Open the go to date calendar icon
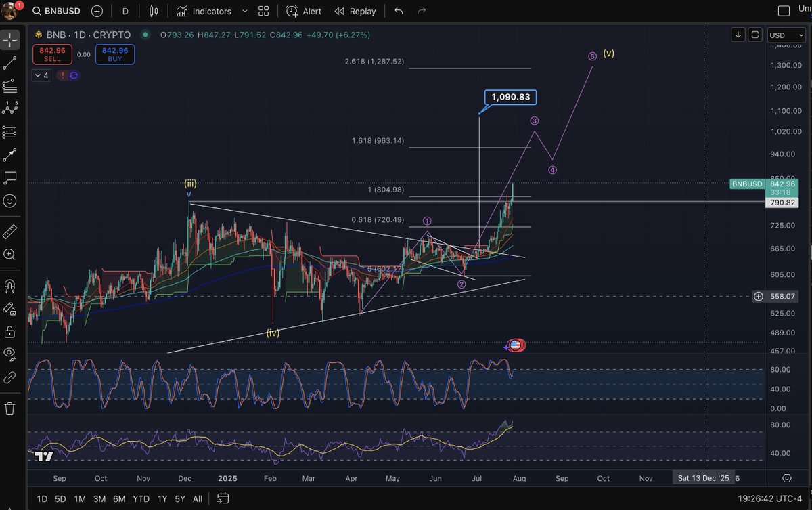The image size is (812, 510). 223,499
